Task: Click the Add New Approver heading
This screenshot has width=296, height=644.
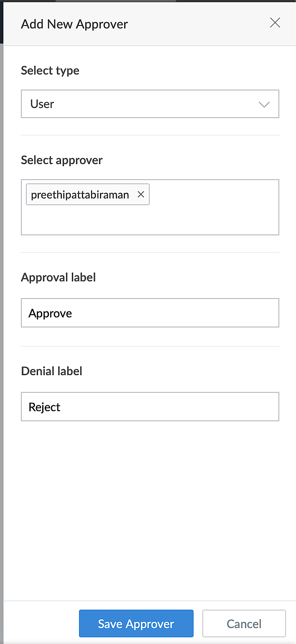Action: [x=74, y=24]
